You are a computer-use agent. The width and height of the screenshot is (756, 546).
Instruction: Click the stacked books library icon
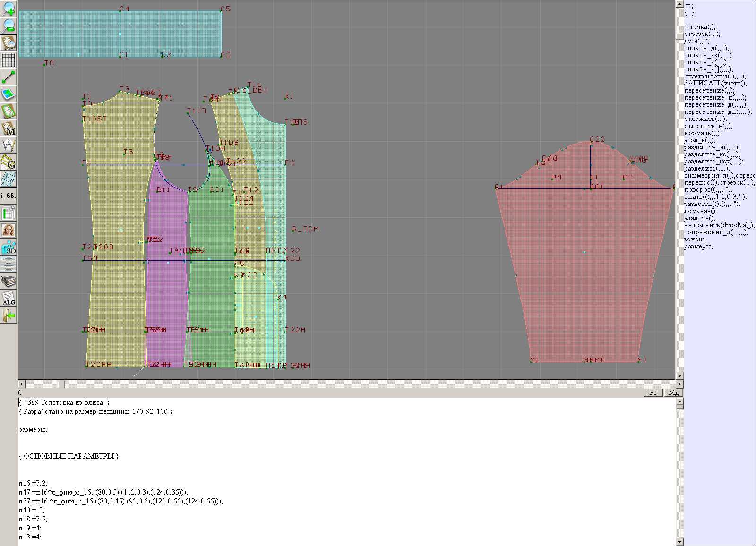click(9, 282)
